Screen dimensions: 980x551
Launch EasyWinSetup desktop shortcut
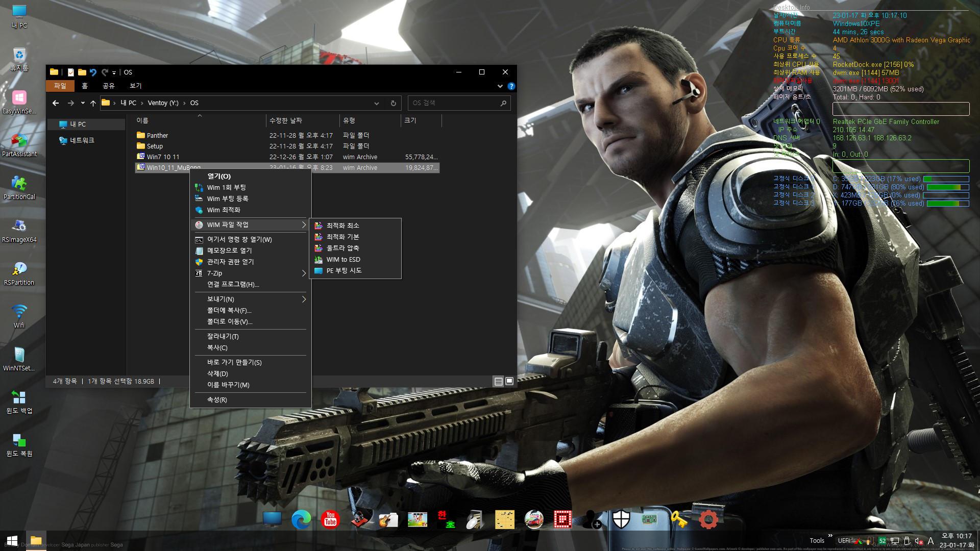tap(19, 102)
